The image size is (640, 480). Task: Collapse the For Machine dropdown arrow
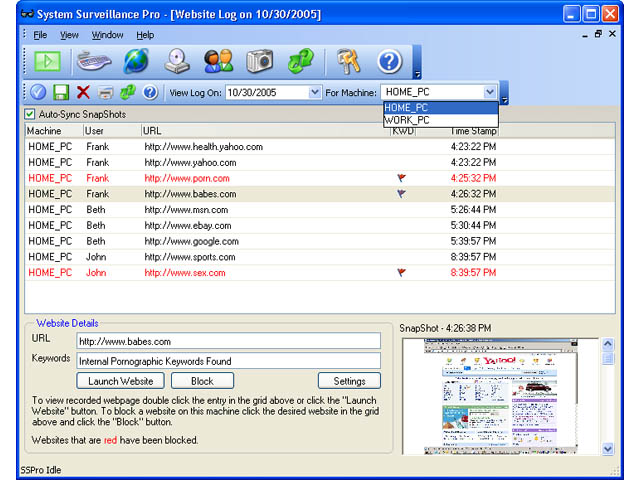[x=490, y=92]
